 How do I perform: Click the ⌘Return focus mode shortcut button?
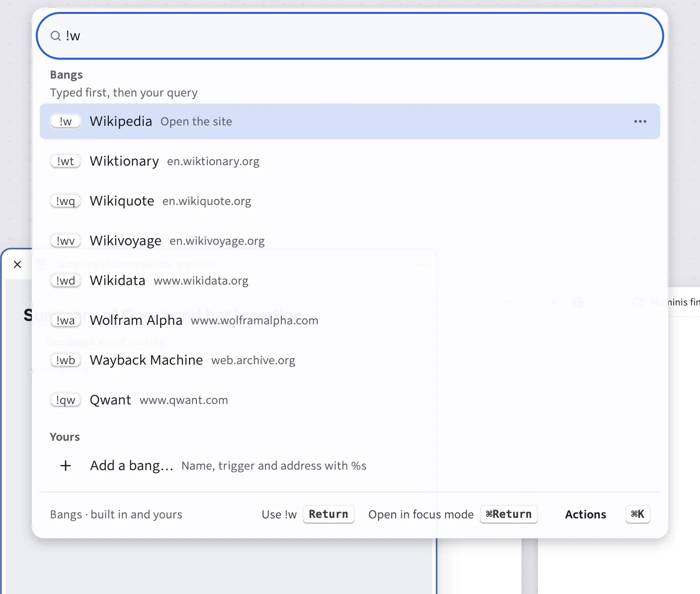click(509, 514)
